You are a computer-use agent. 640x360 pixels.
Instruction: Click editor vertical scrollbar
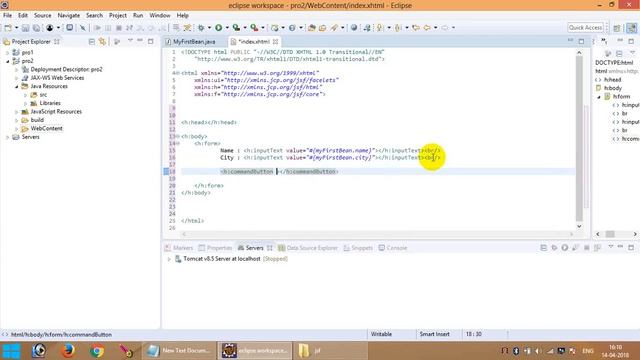579,139
